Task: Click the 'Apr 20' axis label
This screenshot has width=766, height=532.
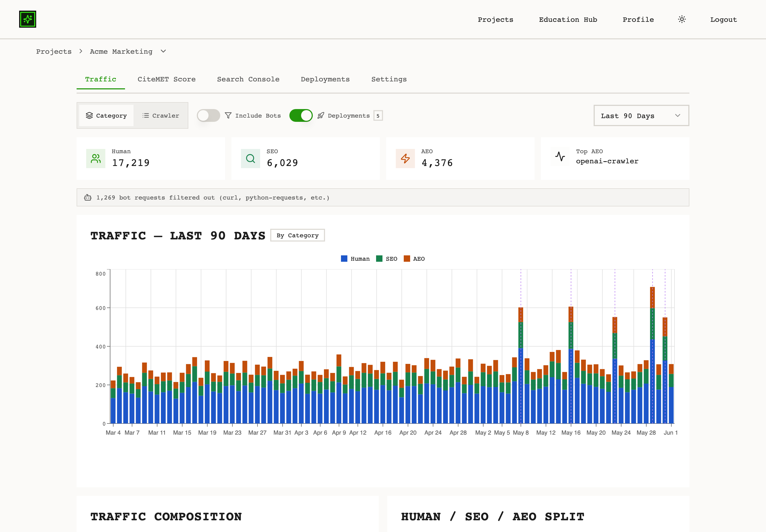Action: coord(408,432)
